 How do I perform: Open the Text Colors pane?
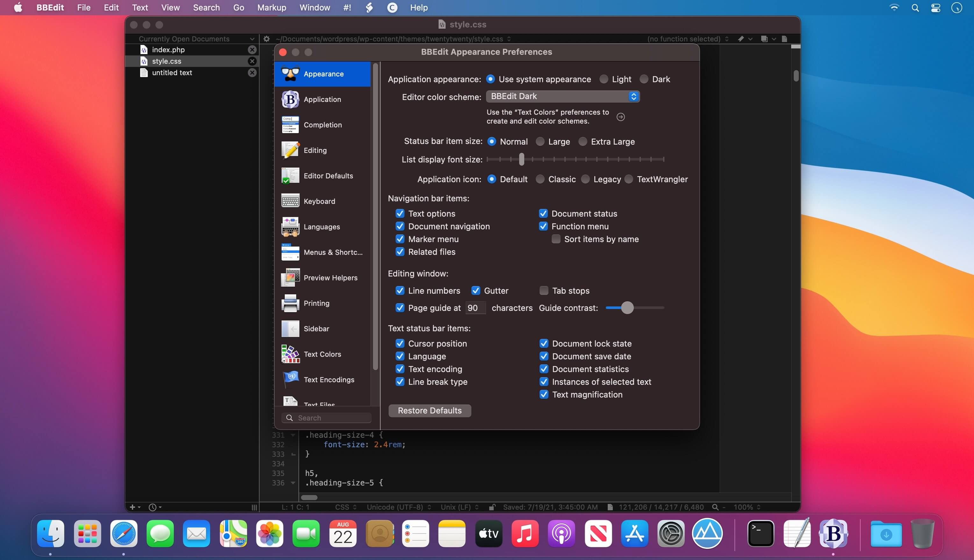click(322, 354)
